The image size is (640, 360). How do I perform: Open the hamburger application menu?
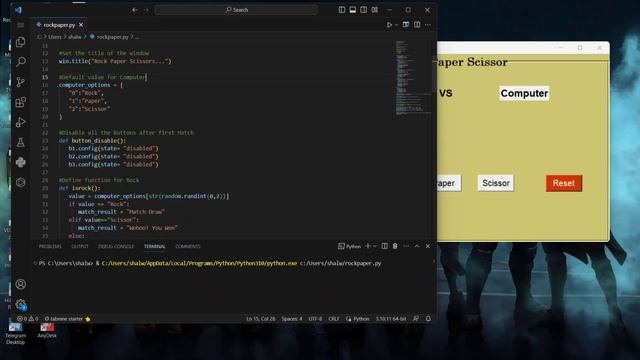[20, 25]
